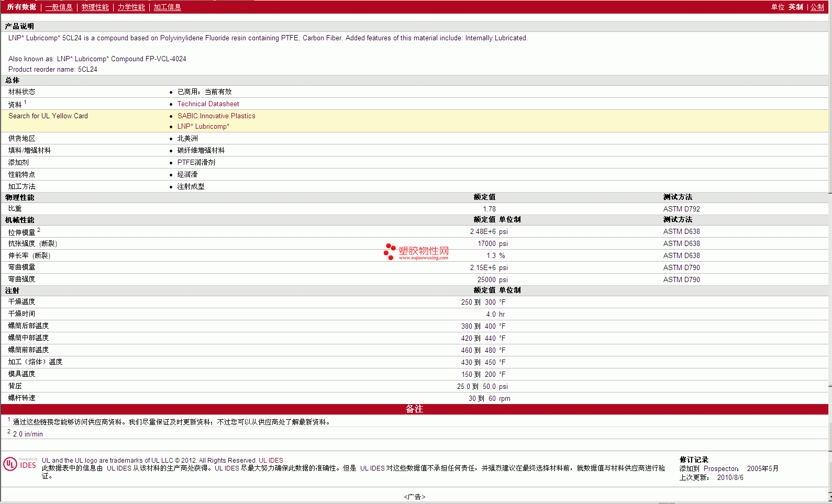This screenshot has height=504, width=832.
Task: Select the 供货地区 row label
Action: 22,139
